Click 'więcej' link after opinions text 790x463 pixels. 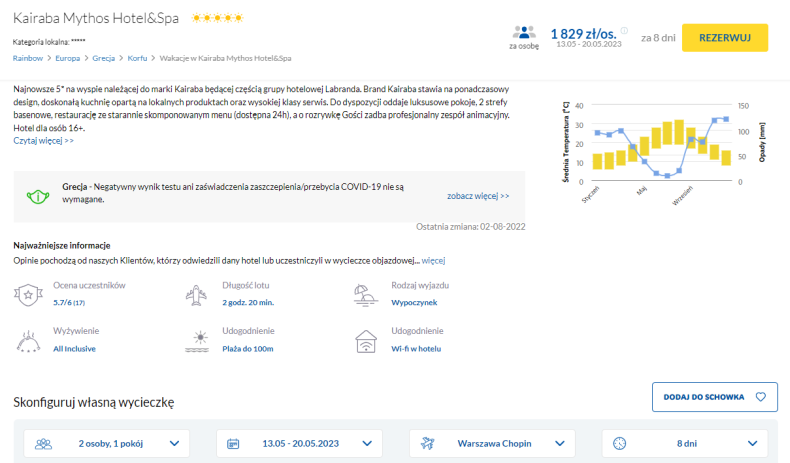(x=433, y=260)
